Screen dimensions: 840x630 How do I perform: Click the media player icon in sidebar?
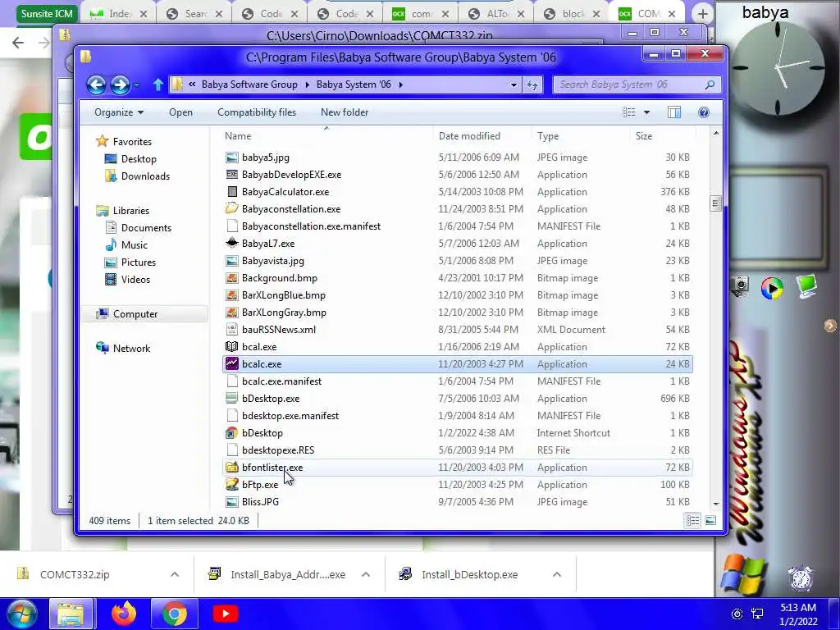pyautogui.click(x=772, y=288)
